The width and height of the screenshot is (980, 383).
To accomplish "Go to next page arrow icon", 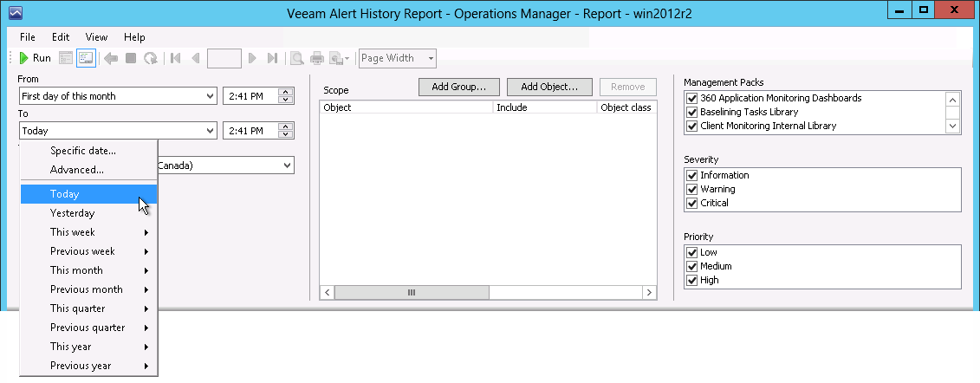I will [252, 58].
